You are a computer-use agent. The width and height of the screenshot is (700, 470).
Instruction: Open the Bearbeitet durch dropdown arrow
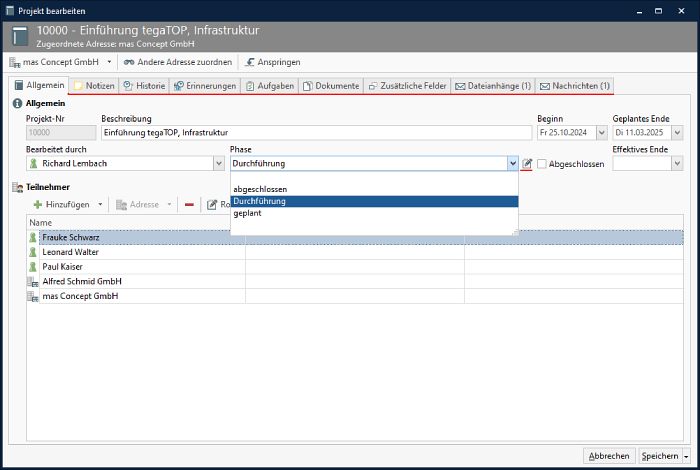pos(219,163)
